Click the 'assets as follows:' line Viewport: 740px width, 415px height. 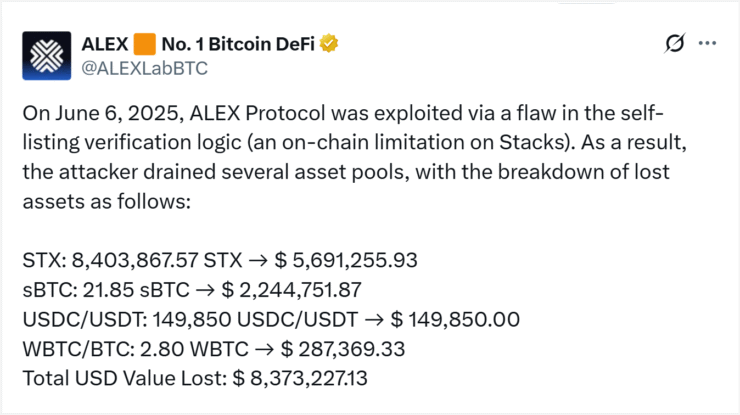(107, 202)
